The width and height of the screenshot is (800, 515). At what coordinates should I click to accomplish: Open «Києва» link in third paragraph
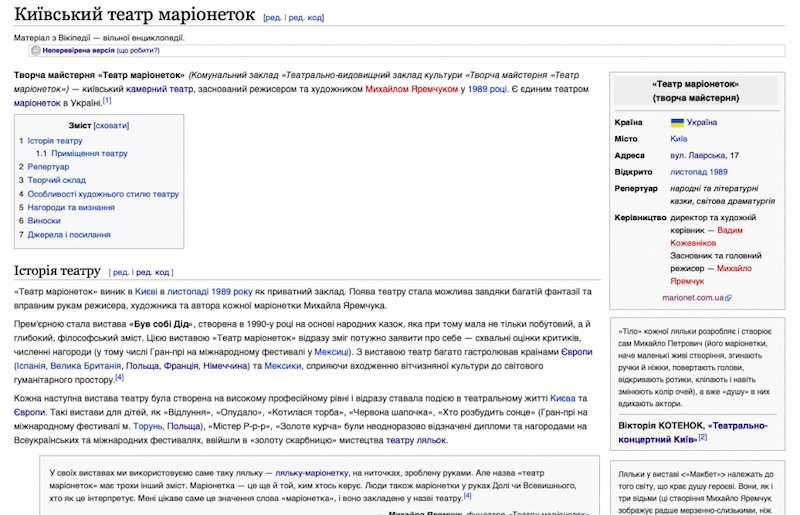point(562,398)
